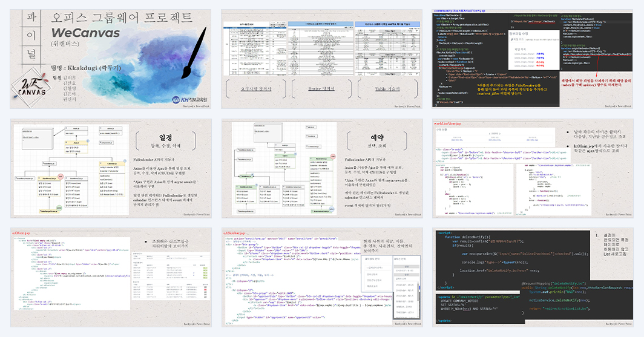The width and height of the screenshot is (644, 337).
Task: Click the '팀명 : Kkakdugi (깍두기)' text
Action: (x=86, y=68)
